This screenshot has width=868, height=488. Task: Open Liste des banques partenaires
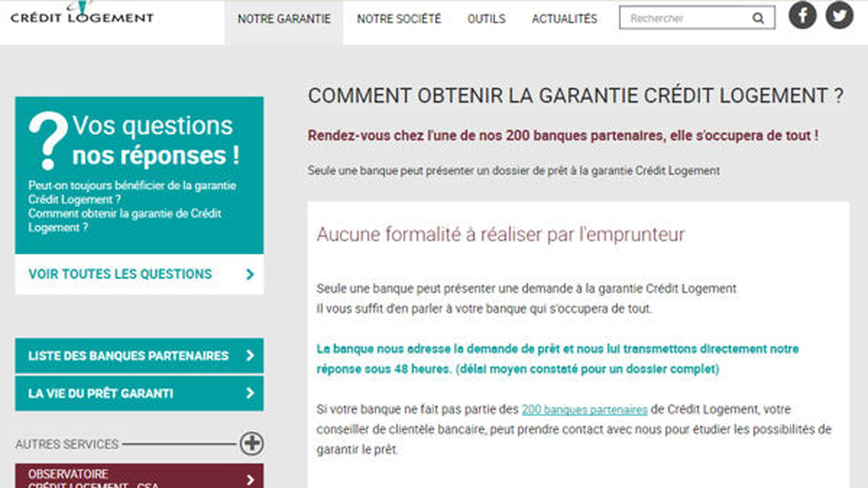click(139, 356)
